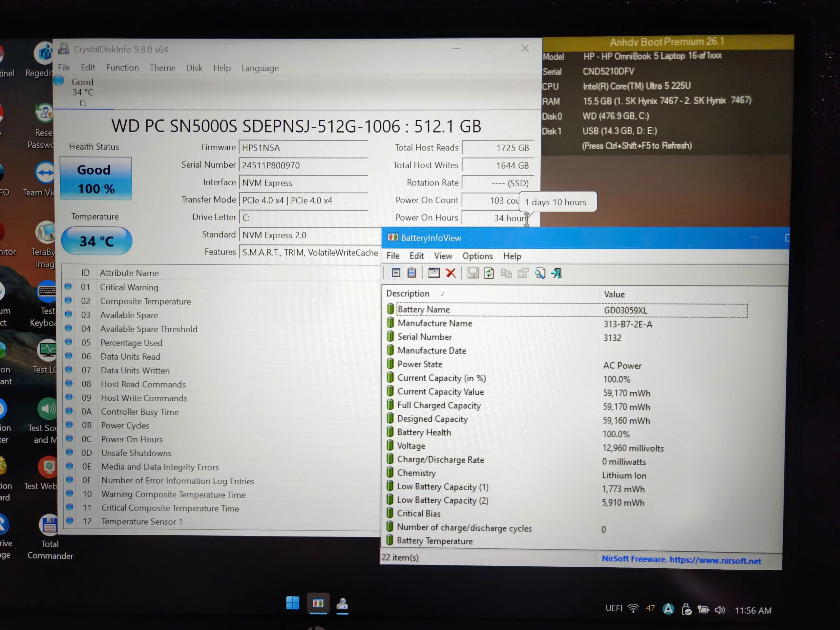This screenshot has height=630, width=840.
Task: Click the 11:56 AM clock on the taskbar
Action: (x=753, y=610)
